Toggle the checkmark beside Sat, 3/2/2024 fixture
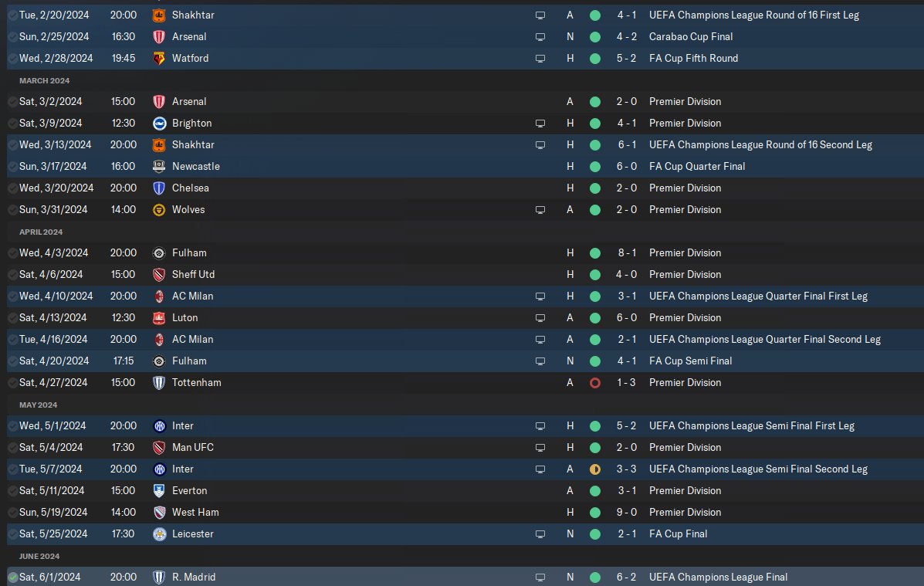 coord(13,102)
